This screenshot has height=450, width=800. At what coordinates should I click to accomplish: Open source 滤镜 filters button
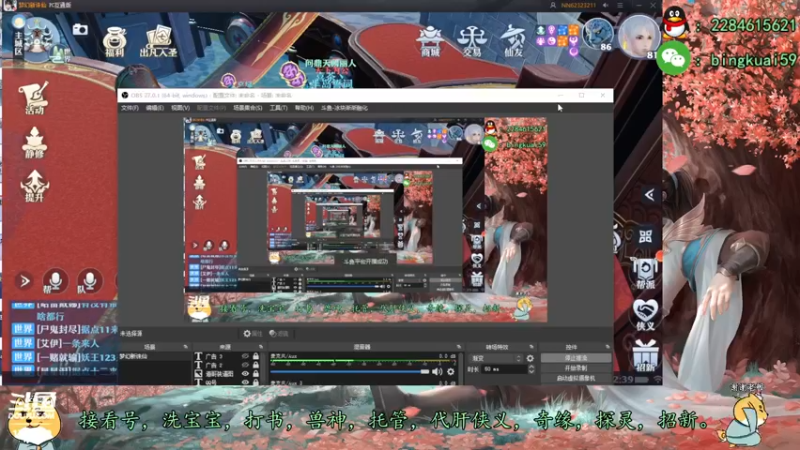click(x=279, y=334)
